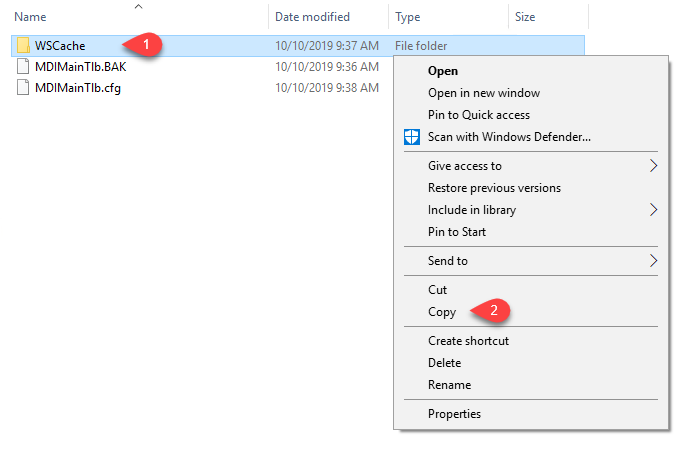Screen dimensions: 691x449
Task: Open the Give access to menu entry
Action: pyautogui.click(x=531, y=166)
